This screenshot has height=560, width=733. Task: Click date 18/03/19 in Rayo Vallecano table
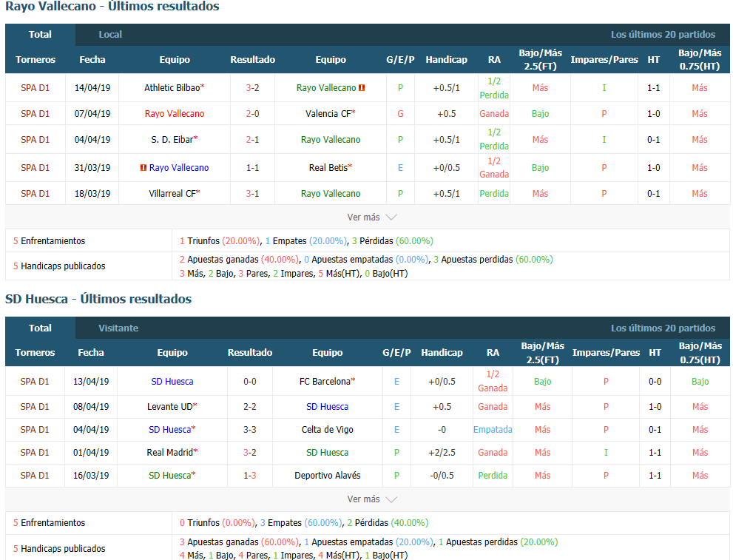tap(92, 194)
